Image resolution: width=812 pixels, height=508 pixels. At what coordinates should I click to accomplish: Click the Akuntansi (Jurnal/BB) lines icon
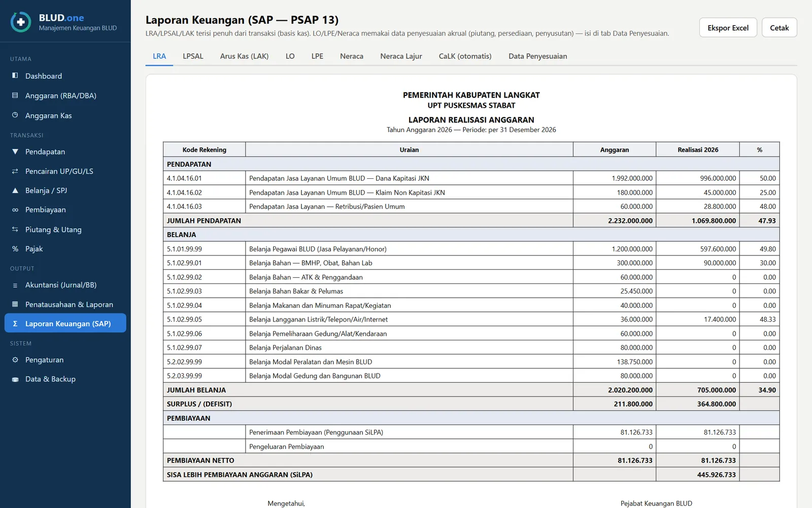tap(15, 285)
